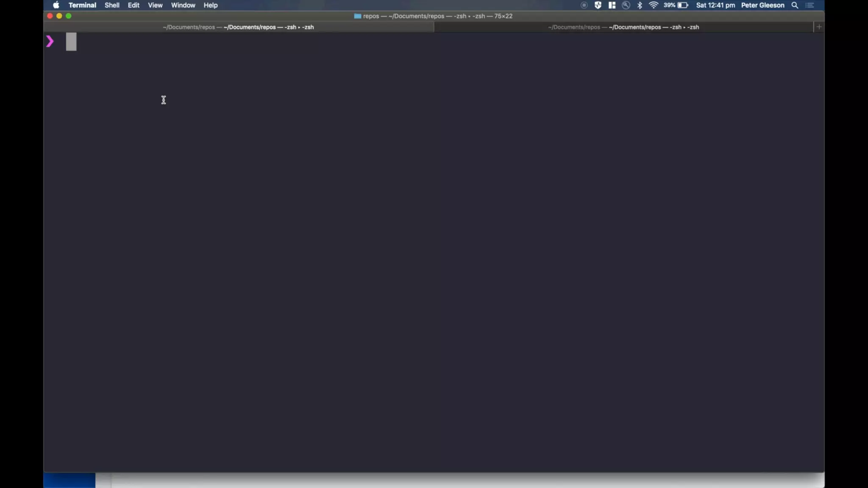This screenshot has width=868, height=488.
Task: Click the window layout grid icon
Action: pyautogui.click(x=612, y=5)
